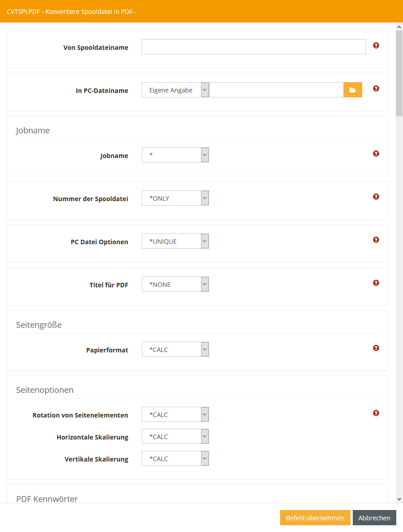Expand the Papierformat dropdown
The image size is (403, 532).
click(175, 350)
